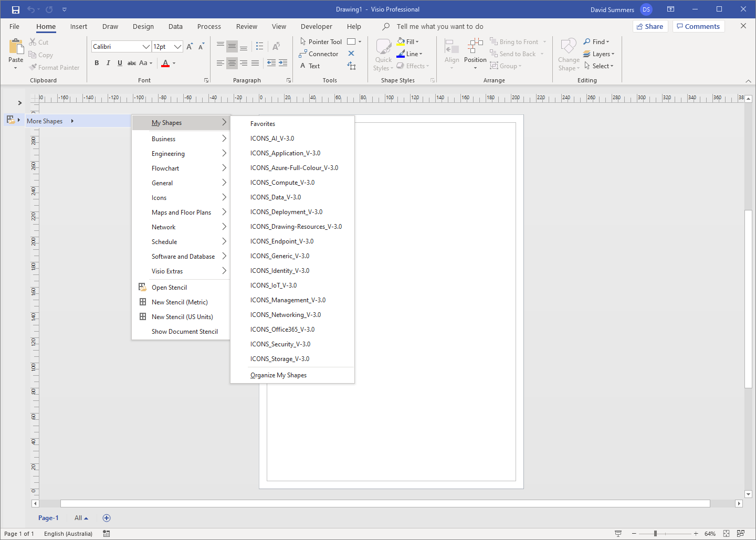This screenshot has width=756, height=540.
Task: Switch to the Developer tab
Action: click(316, 26)
